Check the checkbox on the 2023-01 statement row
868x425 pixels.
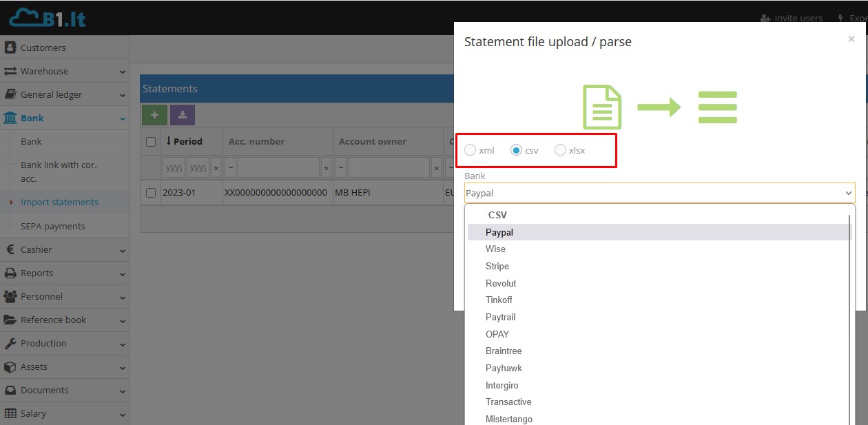(x=149, y=192)
